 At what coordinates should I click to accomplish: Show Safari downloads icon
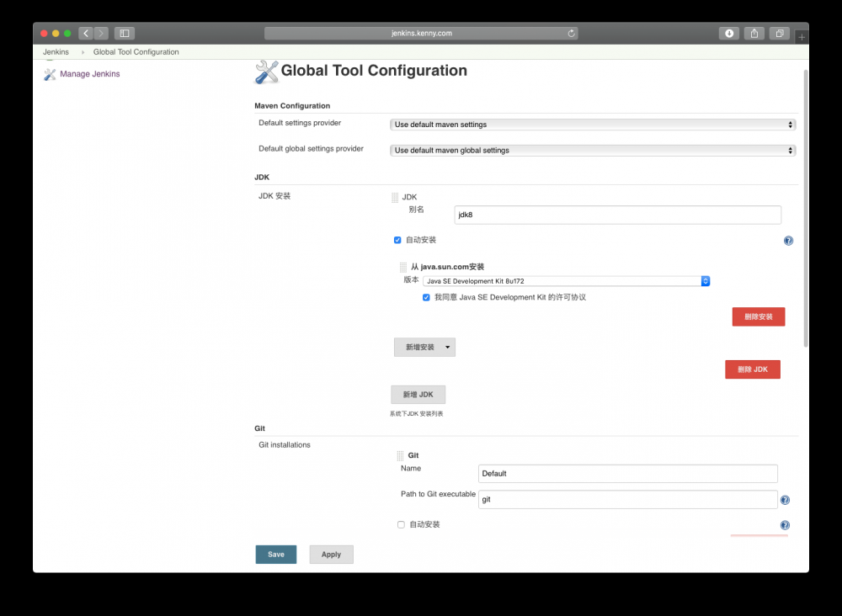(x=727, y=33)
